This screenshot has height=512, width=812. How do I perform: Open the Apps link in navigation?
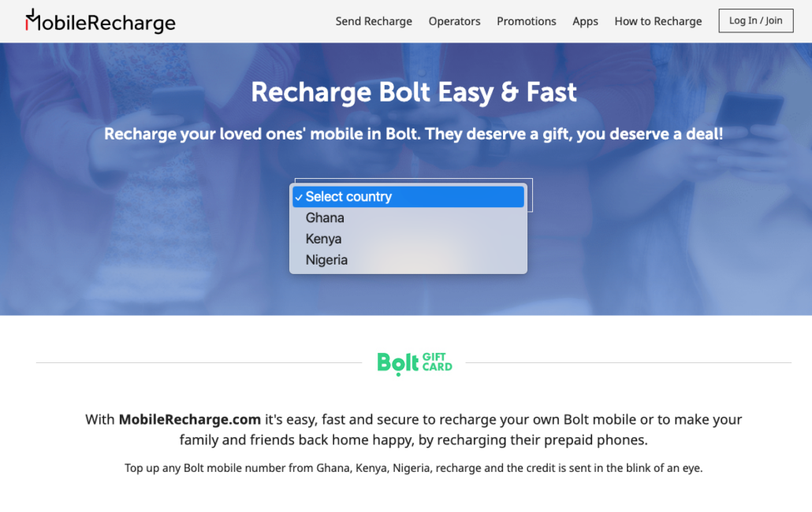(x=585, y=21)
